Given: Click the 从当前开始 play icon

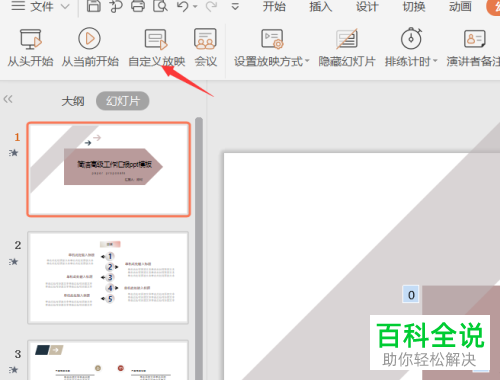Looking at the screenshot, I should [x=89, y=39].
